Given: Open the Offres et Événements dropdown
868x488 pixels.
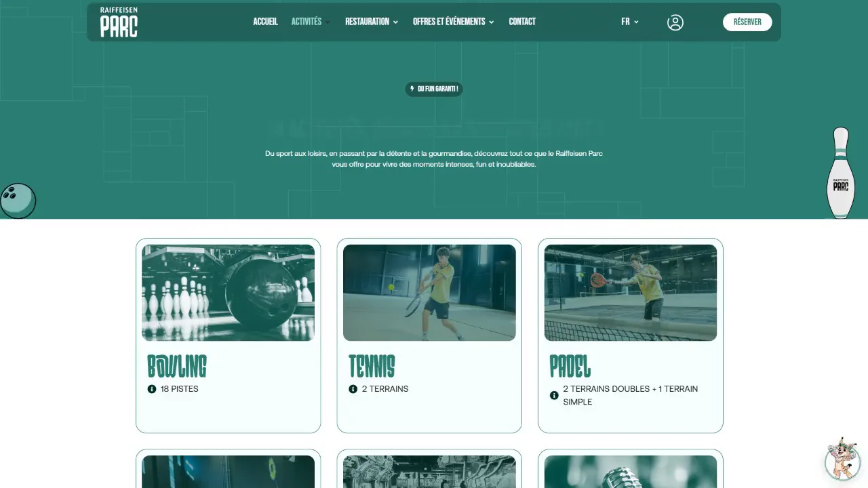Looking at the screenshot, I should coord(454,22).
